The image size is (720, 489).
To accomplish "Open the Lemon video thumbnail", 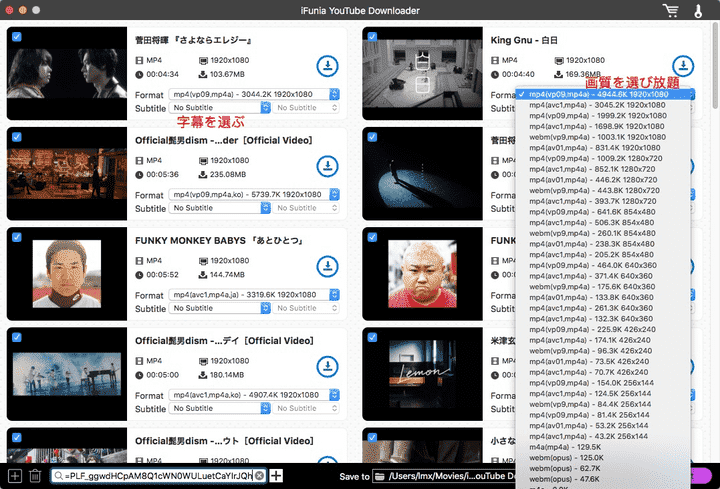I will (422, 374).
